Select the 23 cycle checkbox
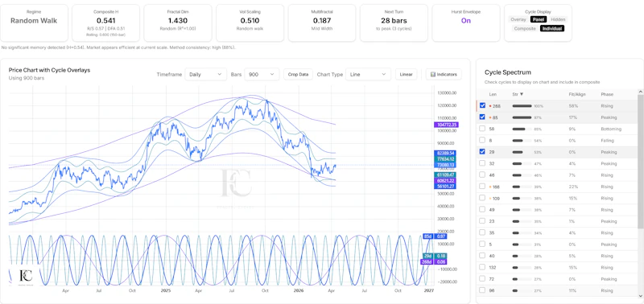The image size is (644, 304). click(x=482, y=220)
